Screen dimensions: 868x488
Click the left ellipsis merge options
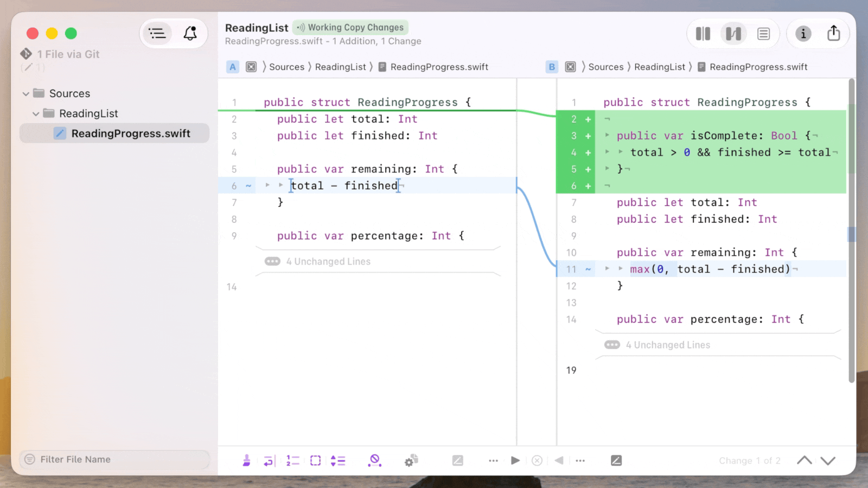pyautogui.click(x=493, y=460)
